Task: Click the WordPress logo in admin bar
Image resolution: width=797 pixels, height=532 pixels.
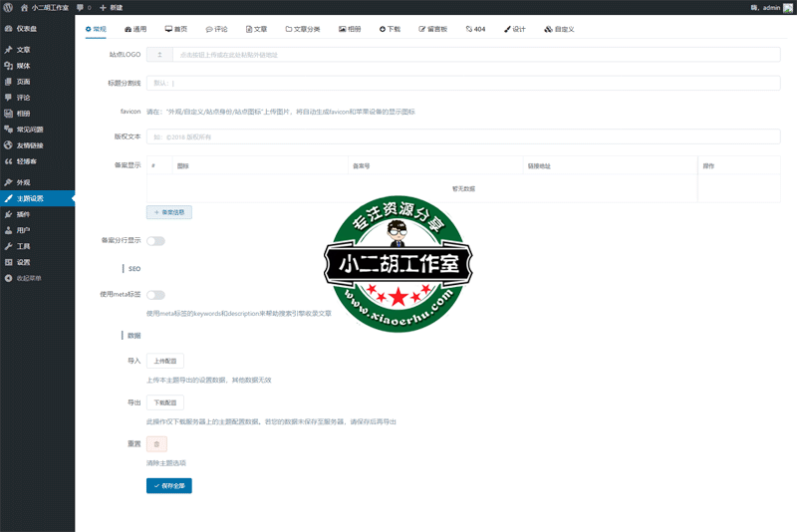Action: (x=8, y=7)
